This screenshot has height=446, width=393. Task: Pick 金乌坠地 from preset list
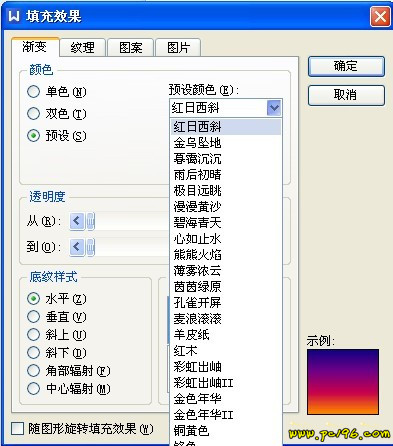226,143
